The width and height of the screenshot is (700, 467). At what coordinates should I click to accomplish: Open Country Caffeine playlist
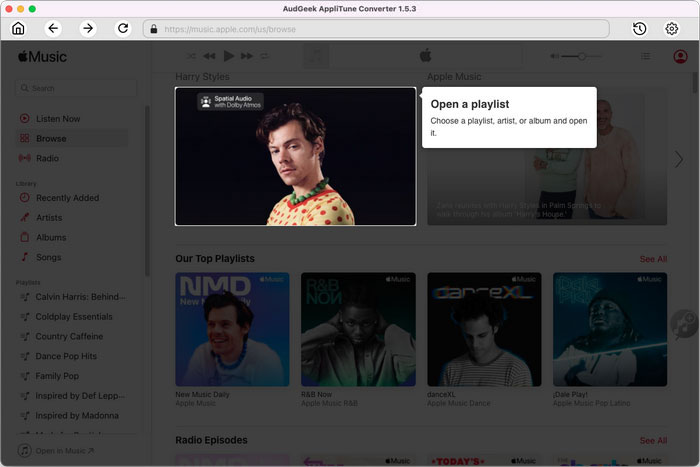[71, 336]
